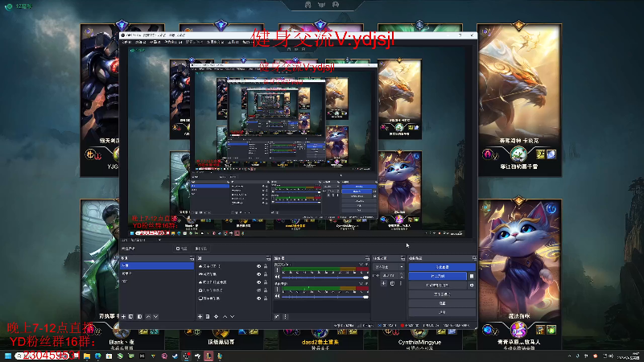The height and width of the screenshot is (362, 644).
Task: Open audio mixer menu dots in footer
Action: click(286, 317)
